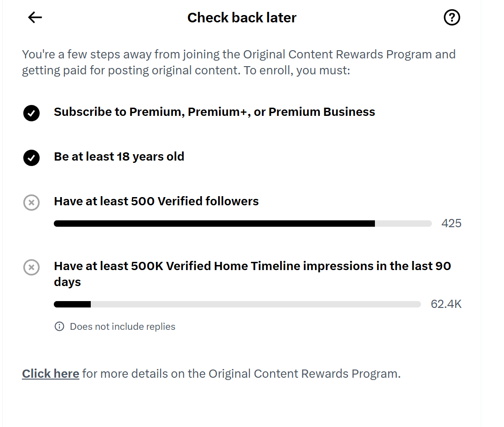This screenshot has width=504, height=427.
Task: Open the Click here details link
Action: tap(51, 374)
